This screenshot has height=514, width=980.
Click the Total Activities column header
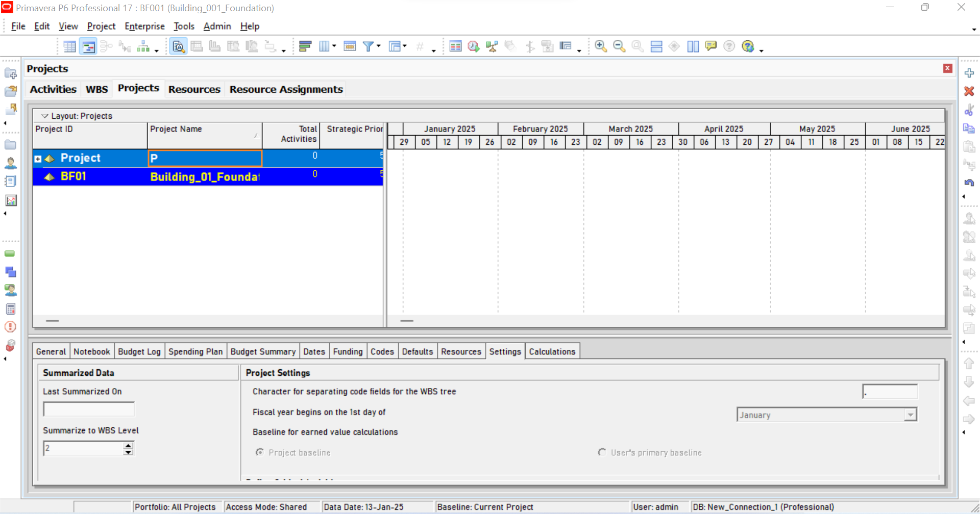coord(291,135)
